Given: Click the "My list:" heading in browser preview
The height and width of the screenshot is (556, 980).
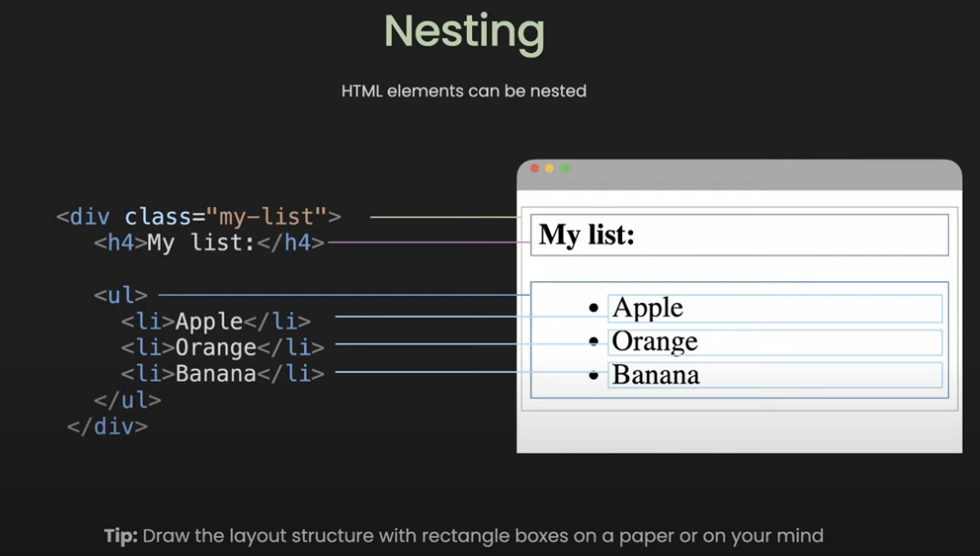Looking at the screenshot, I should tap(586, 235).
